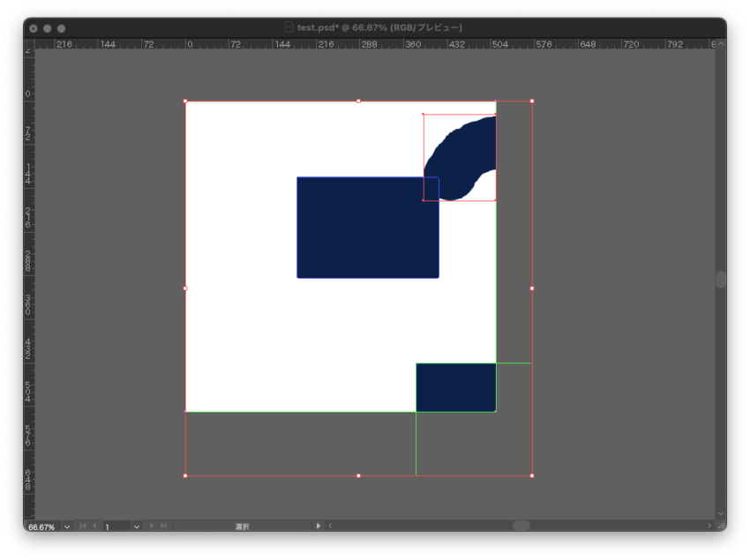The width and height of the screenshot is (750, 560).
Task: Click the previous artboard arrow icon
Action: (95, 526)
